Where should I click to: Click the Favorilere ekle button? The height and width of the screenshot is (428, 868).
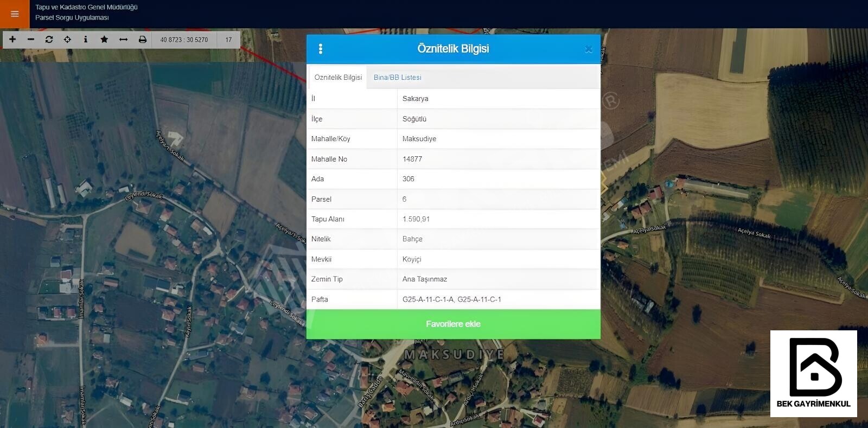coord(454,324)
